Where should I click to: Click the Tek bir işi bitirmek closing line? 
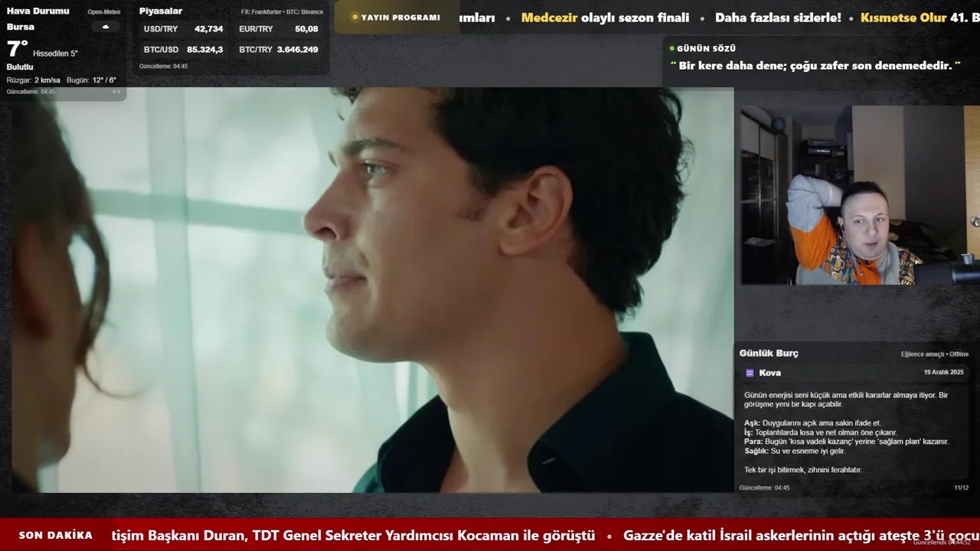point(802,470)
